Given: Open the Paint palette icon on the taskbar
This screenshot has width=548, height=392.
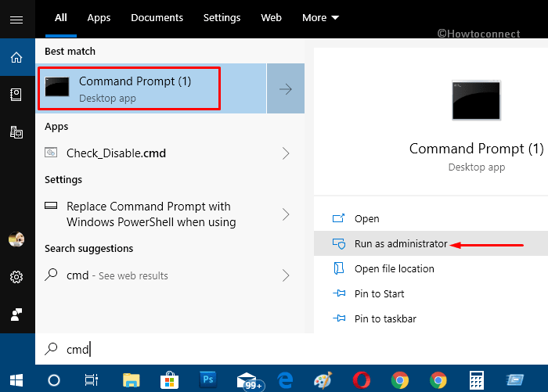Looking at the screenshot, I should tap(323, 380).
